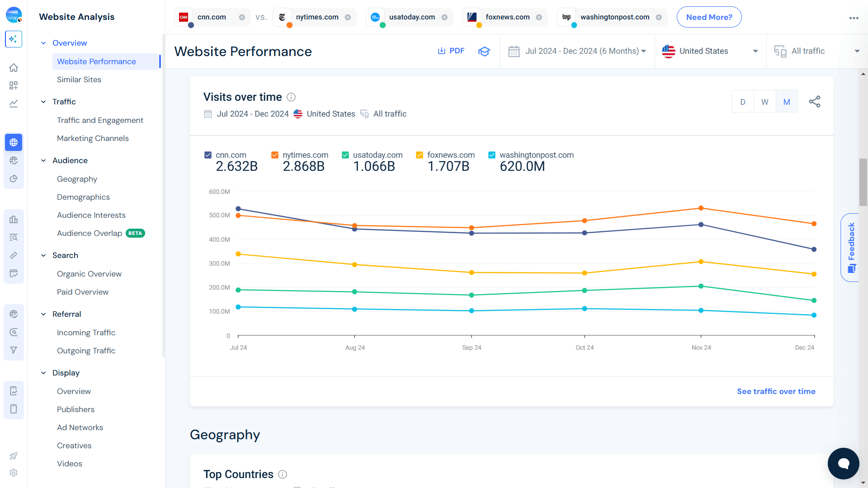868x488 pixels.
Task: Remove cnn.com from comparison
Action: point(242,17)
